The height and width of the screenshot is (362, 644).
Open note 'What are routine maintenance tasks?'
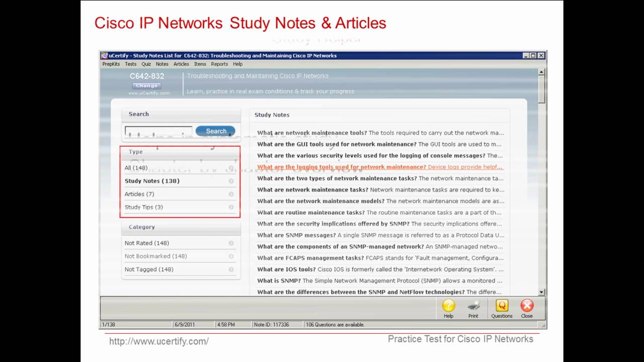(x=380, y=213)
